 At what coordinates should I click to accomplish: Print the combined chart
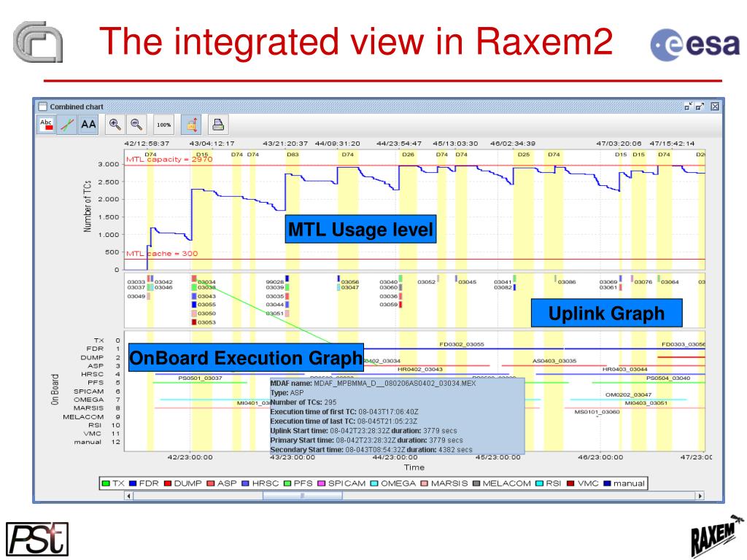coord(218,125)
